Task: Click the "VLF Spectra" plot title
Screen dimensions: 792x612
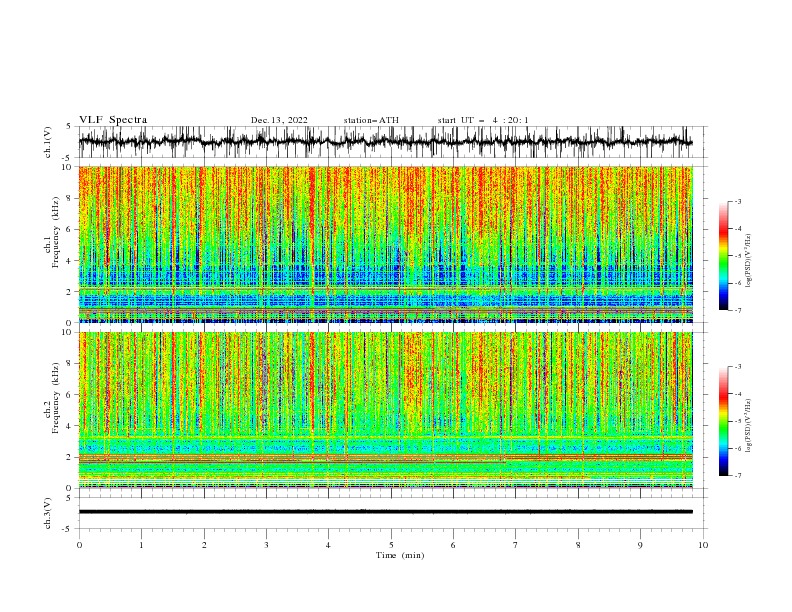Action: pyautogui.click(x=113, y=120)
